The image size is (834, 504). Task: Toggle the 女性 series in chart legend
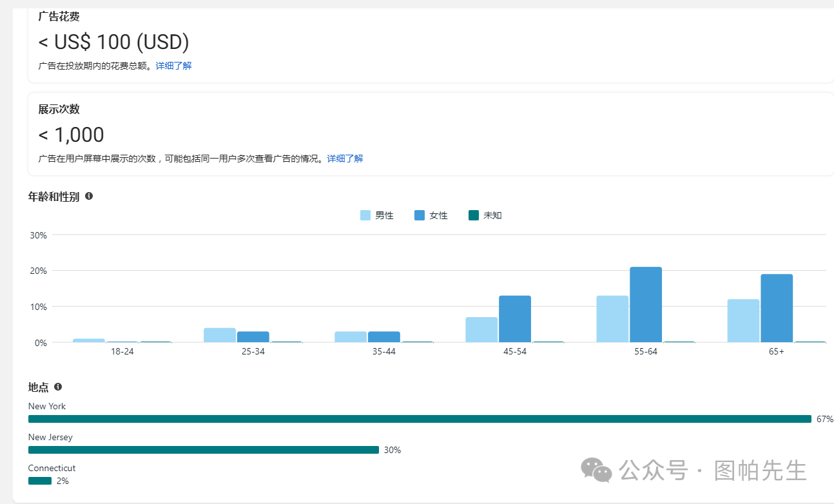pos(431,215)
